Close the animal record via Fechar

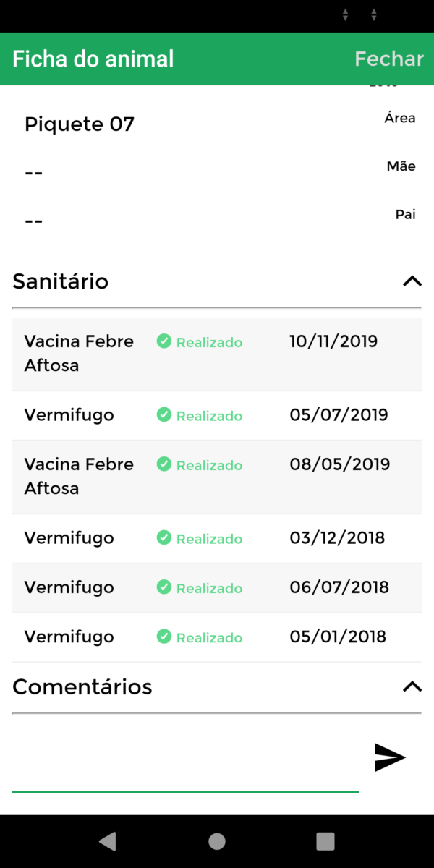point(389,58)
